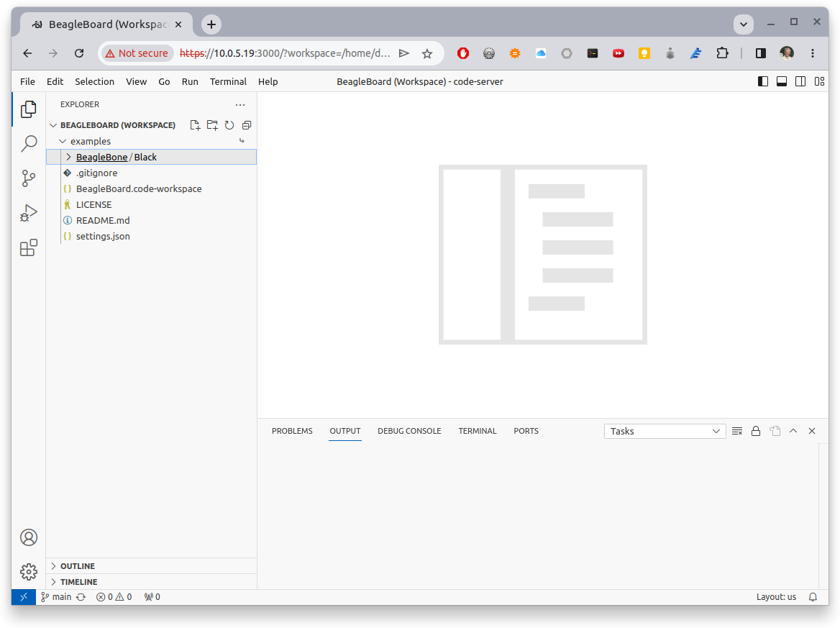Toggle the primary side bar layout button

[x=763, y=81]
